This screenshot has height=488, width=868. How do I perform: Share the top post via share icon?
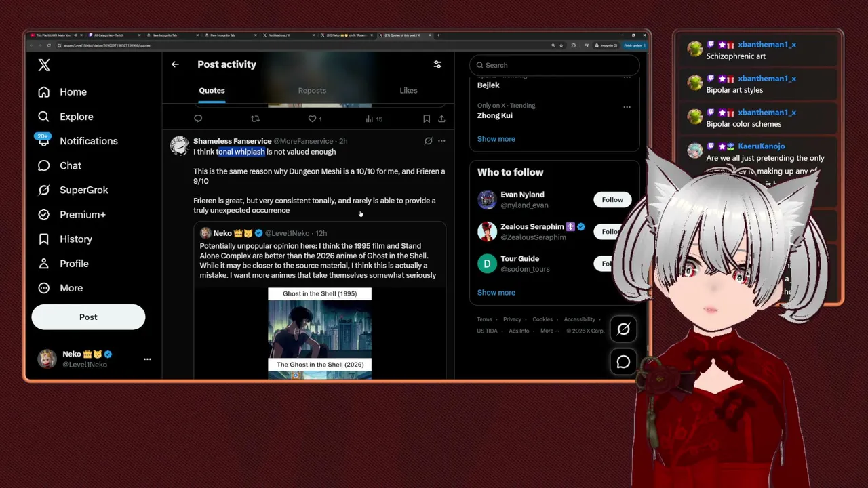[x=441, y=119]
